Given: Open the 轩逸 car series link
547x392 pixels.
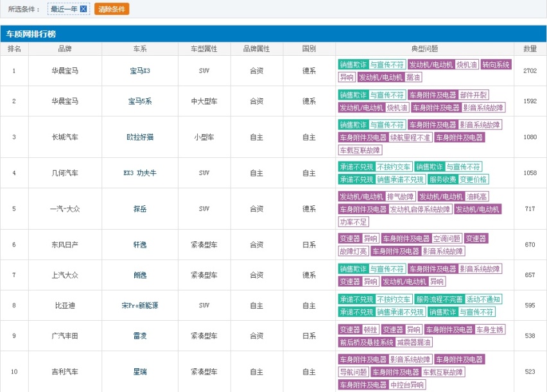Looking at the screenshot, I should [140, 245].
